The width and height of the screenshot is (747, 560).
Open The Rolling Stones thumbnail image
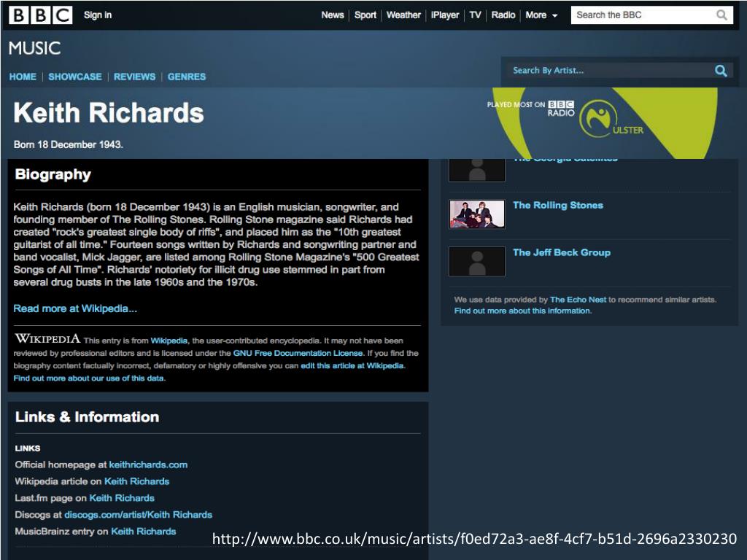point(477,214)
